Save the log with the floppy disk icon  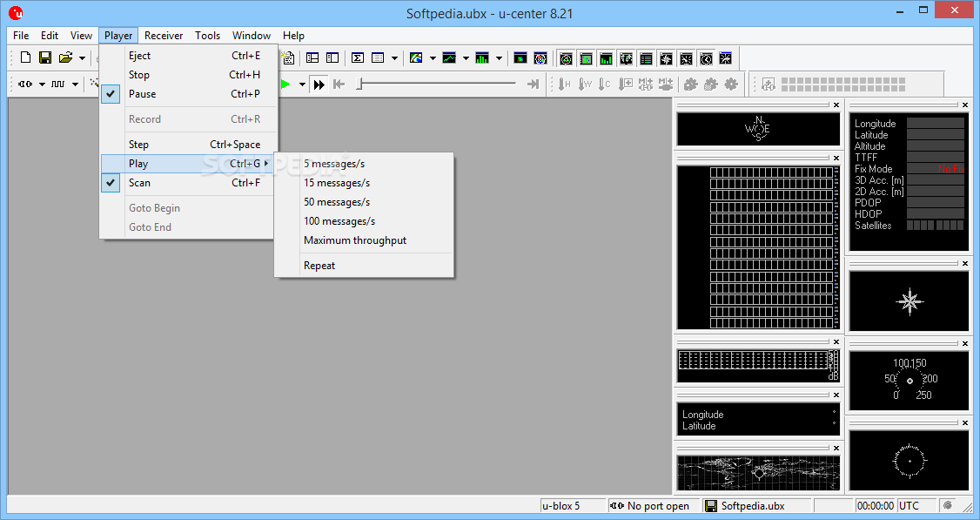[45, 57]
